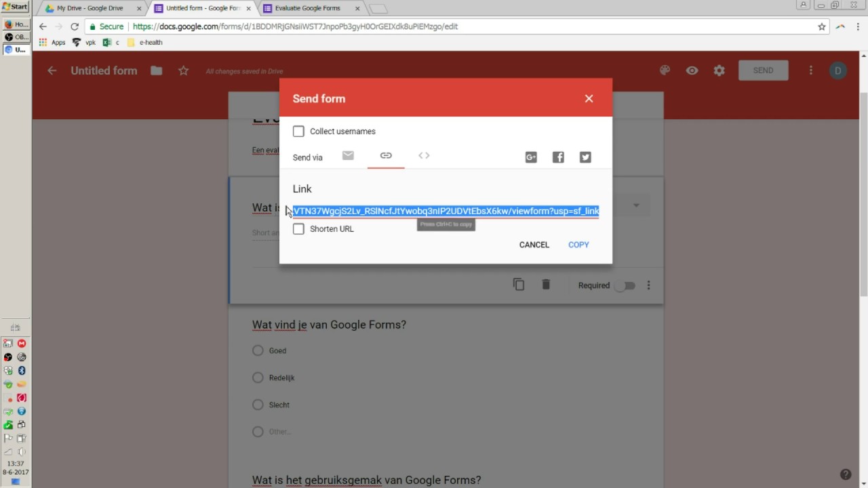Switch to the embed HTML tab

click(424, 156)
